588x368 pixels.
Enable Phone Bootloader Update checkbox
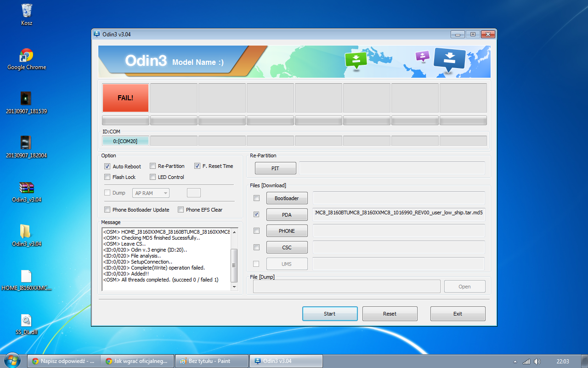pos(107,210)
